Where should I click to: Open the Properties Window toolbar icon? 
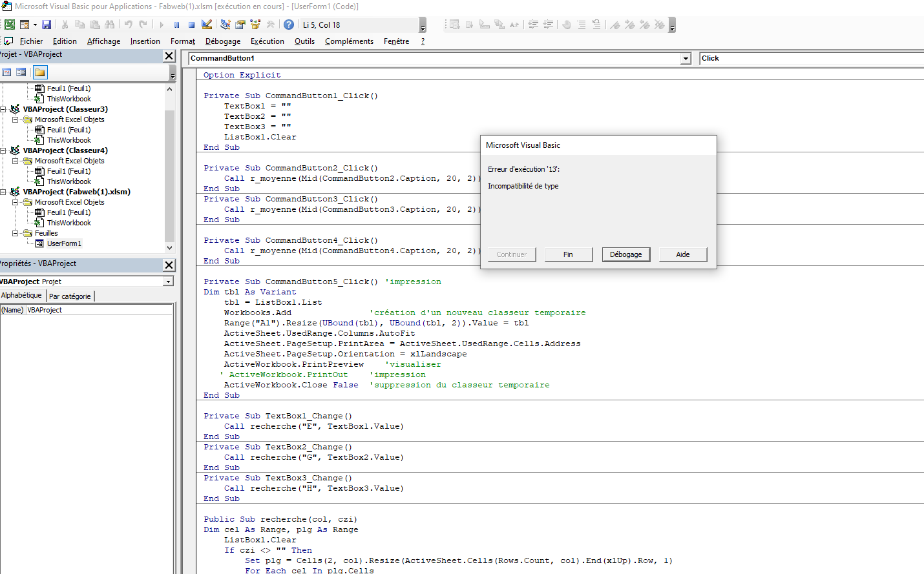tap(240, 25)
